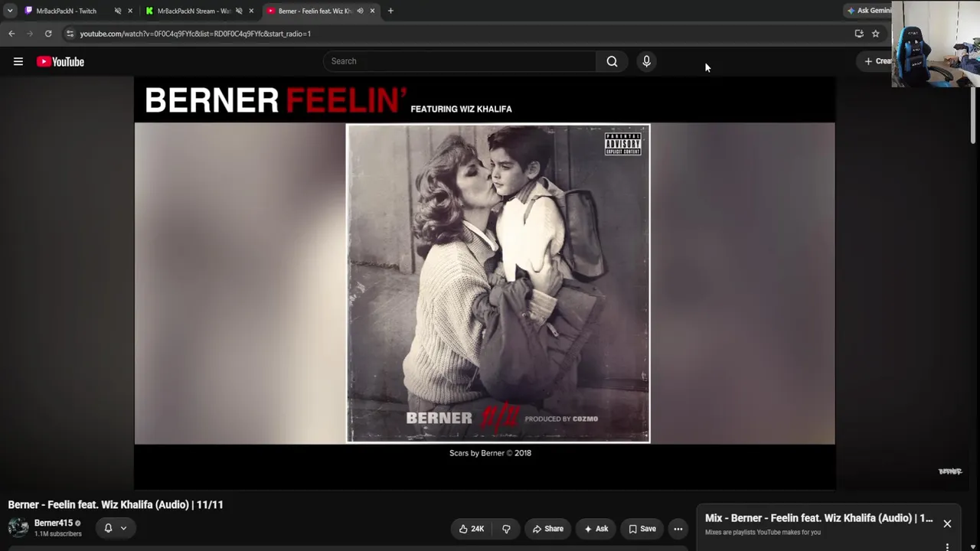Close the MrBackPackN Stream Kick tab
The height and width of the screenshot is (551, 980).
(x=251, y=11)
